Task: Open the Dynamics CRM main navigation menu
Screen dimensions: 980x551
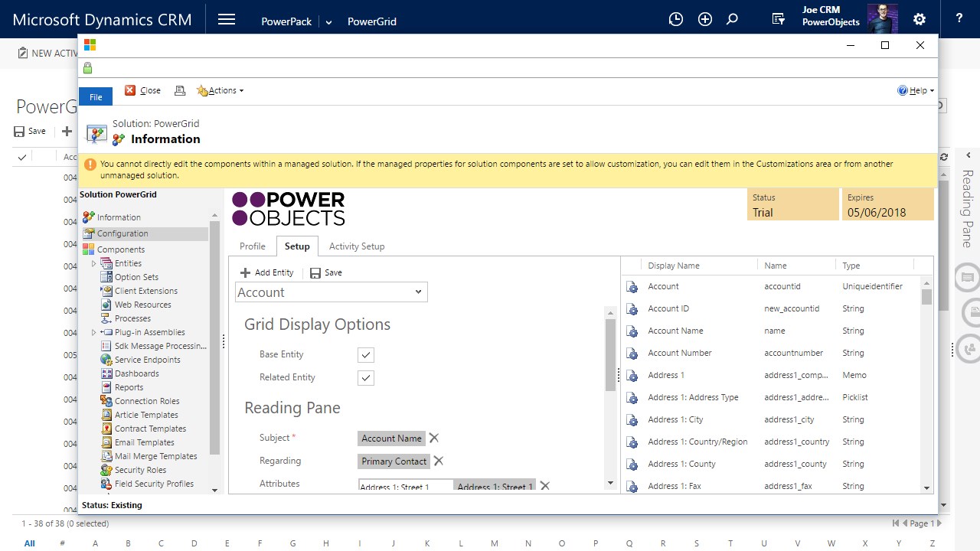Action: pyautogui.click(x=227, y=20)
